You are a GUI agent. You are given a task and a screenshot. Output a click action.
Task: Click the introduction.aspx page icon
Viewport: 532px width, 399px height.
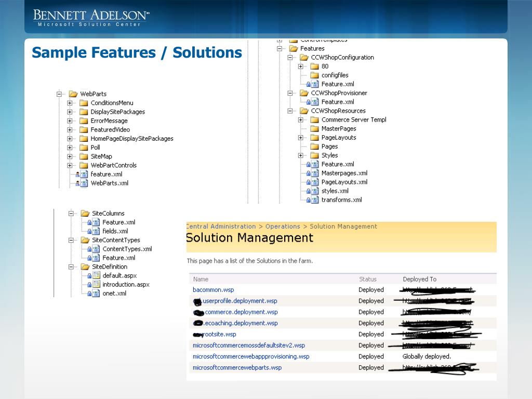pyautogui.click(x=96, y=284)
